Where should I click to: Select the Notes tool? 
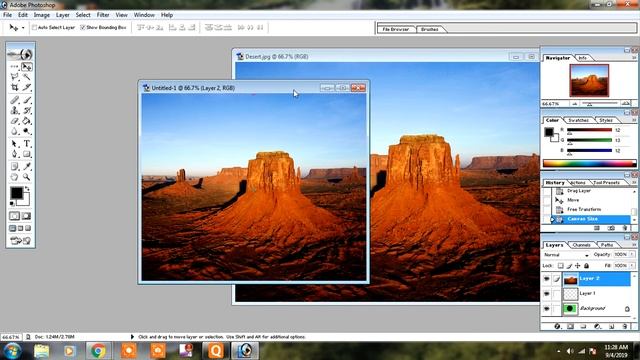[15, 167]
